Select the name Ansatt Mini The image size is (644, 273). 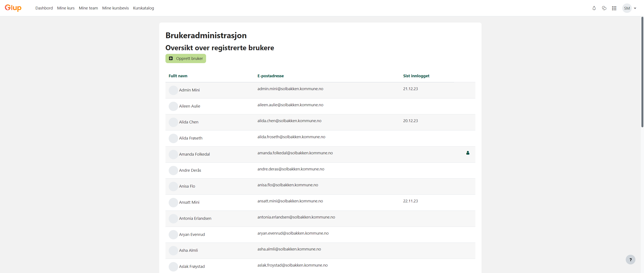pyautogui.click(x=189, y=202)
